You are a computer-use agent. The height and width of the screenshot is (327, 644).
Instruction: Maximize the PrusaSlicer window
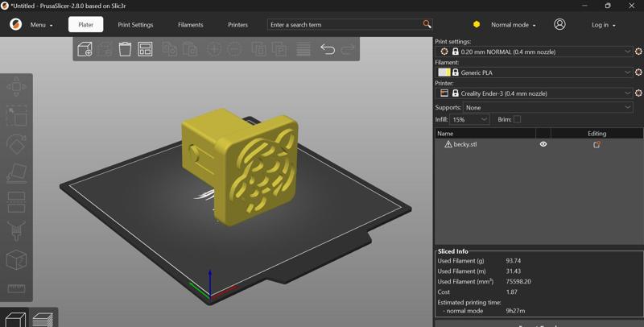tap(608, 6)
